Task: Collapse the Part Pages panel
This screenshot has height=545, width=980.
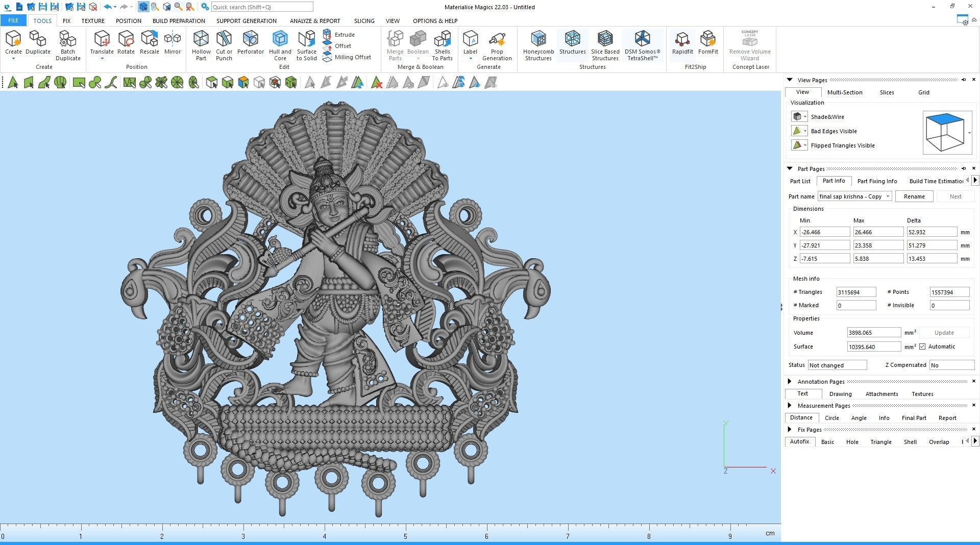Action: pyautogui.click(x=790, y=168)
